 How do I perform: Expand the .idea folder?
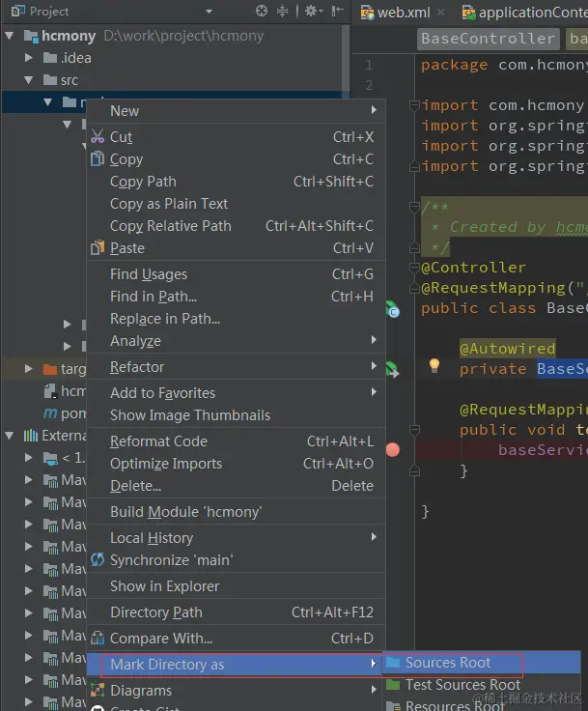pos(29,58)
